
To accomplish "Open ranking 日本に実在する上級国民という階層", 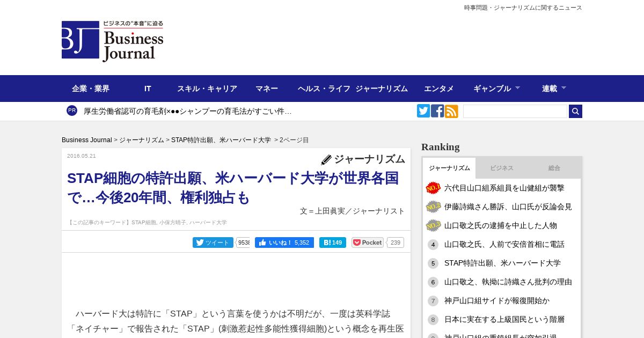I will [504, 319].
